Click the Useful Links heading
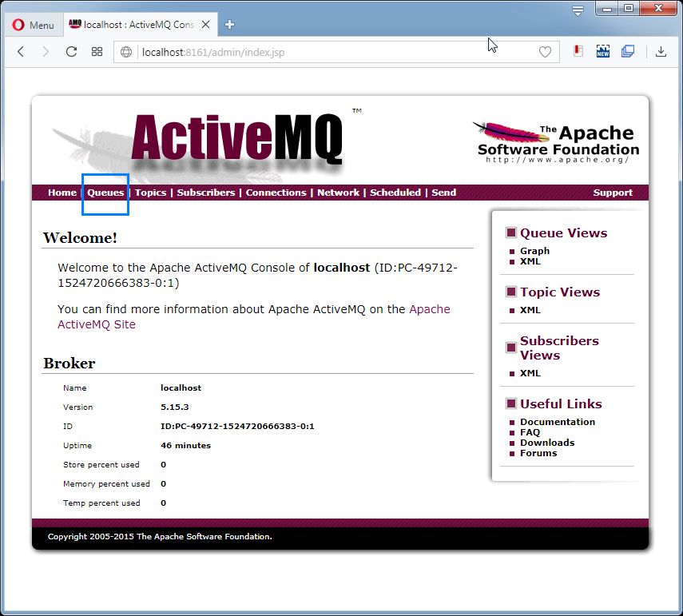This screenshot has width=683, height=616. 561,403
